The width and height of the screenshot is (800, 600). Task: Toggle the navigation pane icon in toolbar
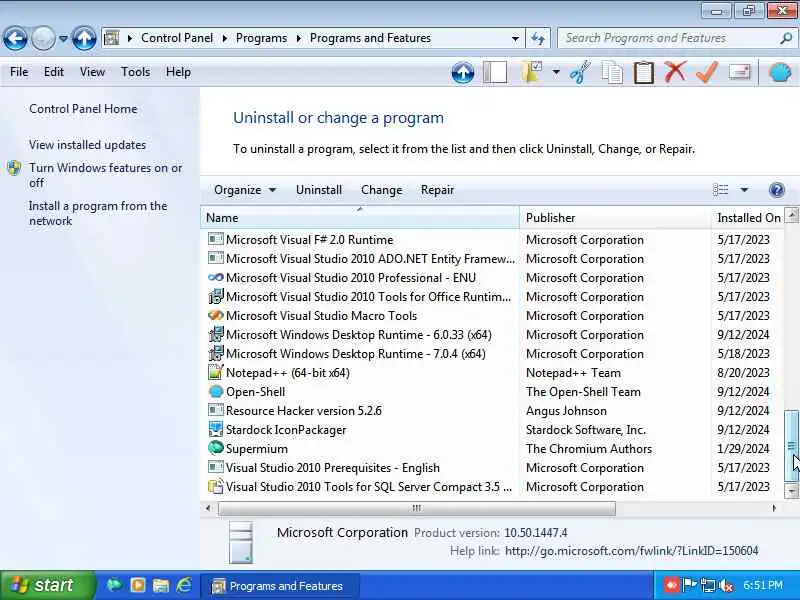[495, 72]
